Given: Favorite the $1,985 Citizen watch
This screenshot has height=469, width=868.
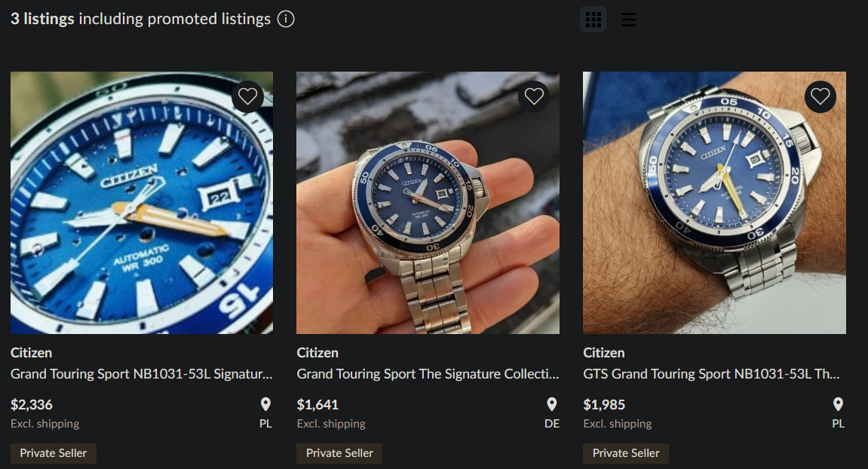Looking at the screenshot, I should pos(820,97).
